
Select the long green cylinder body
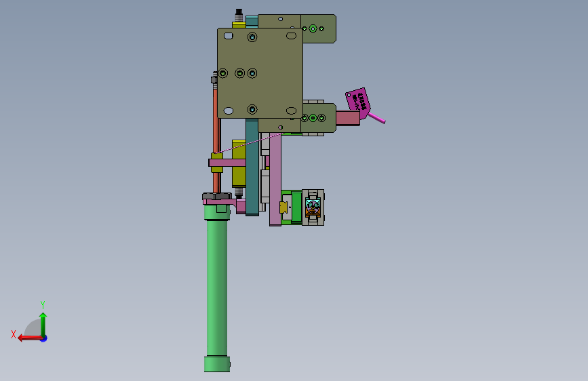coord(217,288)
